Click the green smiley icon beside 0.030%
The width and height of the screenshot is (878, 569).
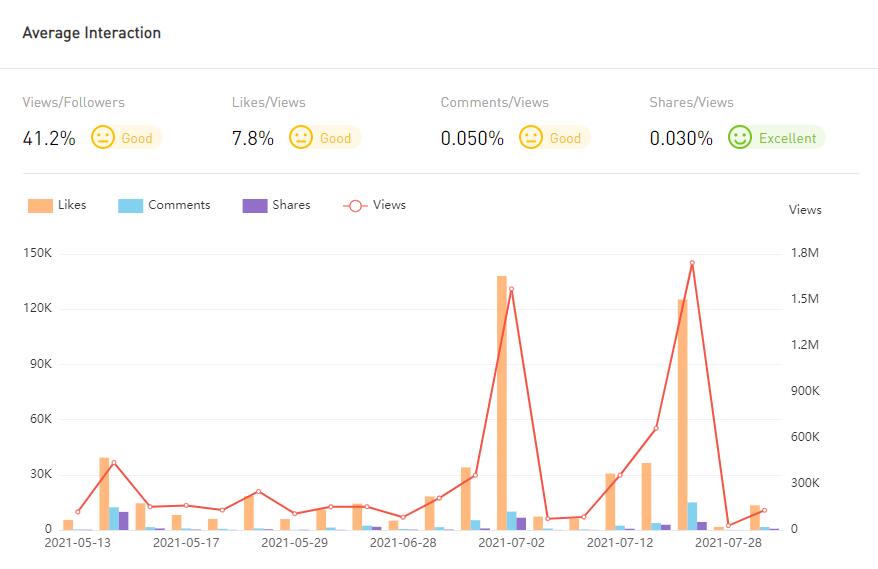coord(740,138)
